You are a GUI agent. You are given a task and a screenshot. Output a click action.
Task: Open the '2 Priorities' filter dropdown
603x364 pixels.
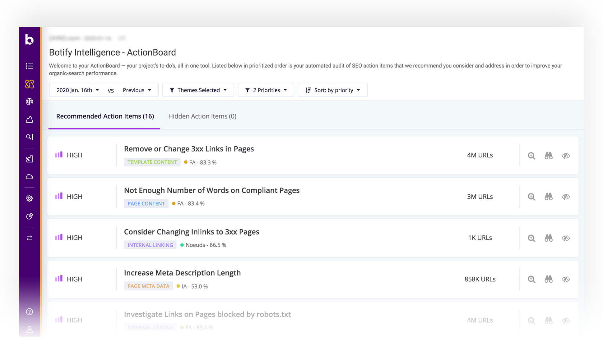[266, 90]
